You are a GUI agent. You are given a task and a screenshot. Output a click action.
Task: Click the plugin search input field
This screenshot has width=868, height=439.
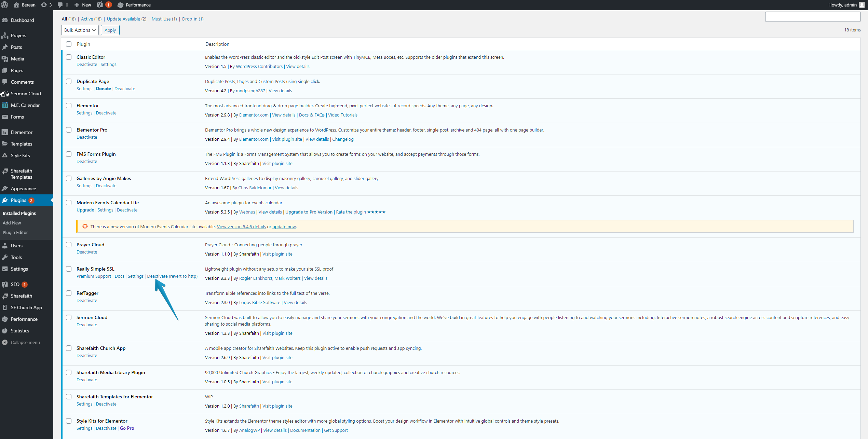point(813,17)
